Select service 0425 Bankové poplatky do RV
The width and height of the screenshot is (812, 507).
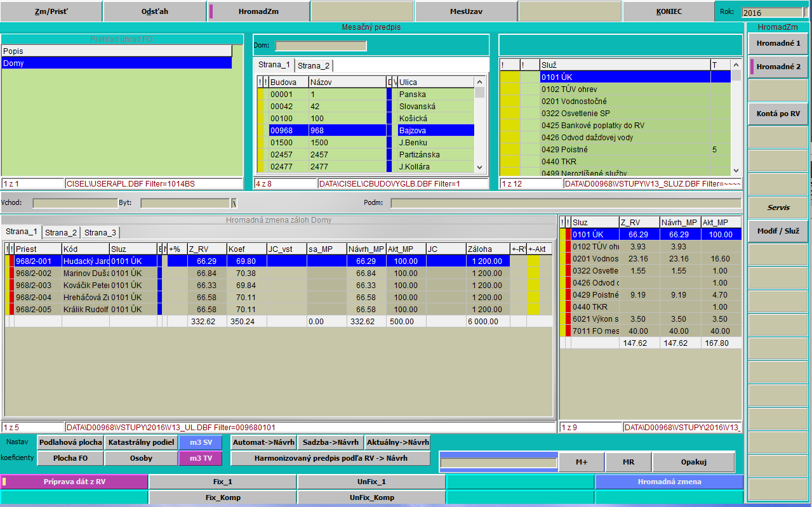pos(616,125)
